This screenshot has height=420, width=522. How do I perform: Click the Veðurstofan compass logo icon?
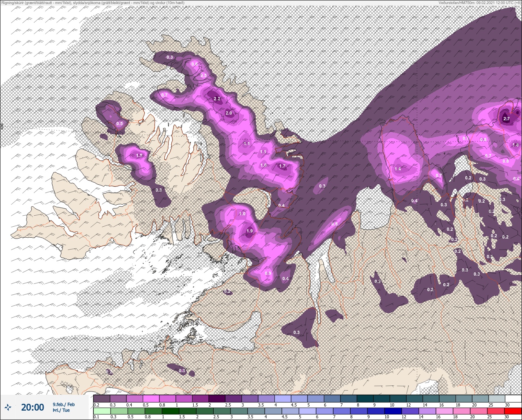click(x=8, y=407)
